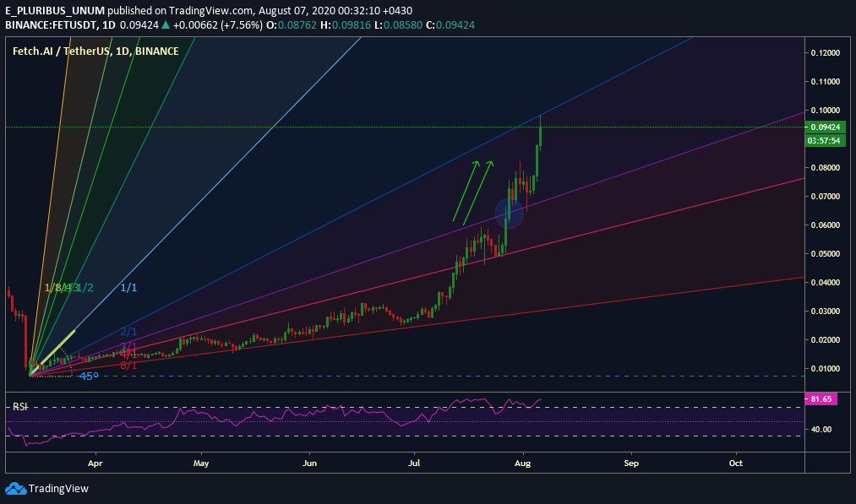Select the blue ellipse drawing on chart
This screenshot has width=856, height=504.
click(510, 214)
